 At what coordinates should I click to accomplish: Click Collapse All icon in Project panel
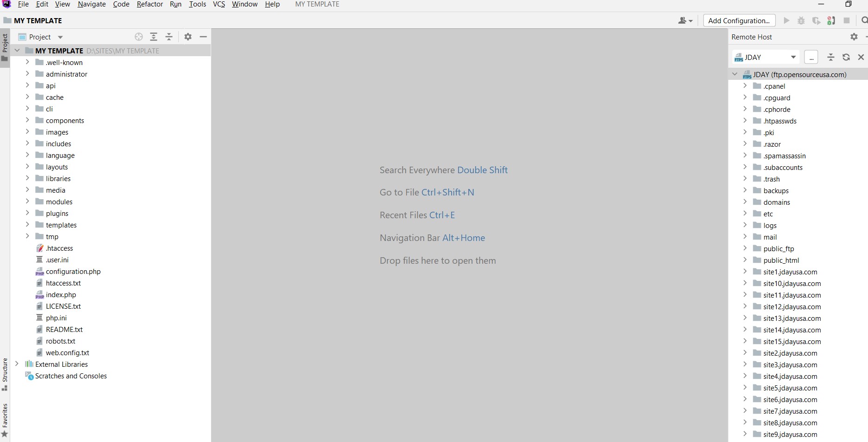pyautogui.click(x=169, y=37)
